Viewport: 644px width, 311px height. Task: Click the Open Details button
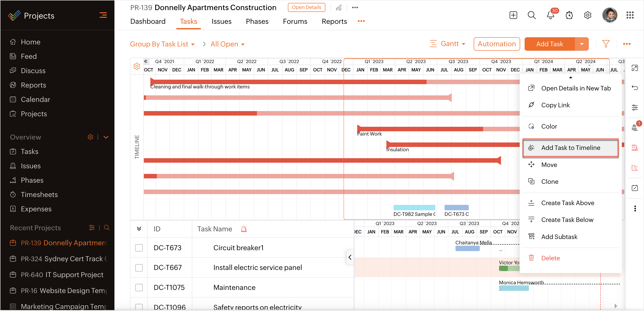306,7
